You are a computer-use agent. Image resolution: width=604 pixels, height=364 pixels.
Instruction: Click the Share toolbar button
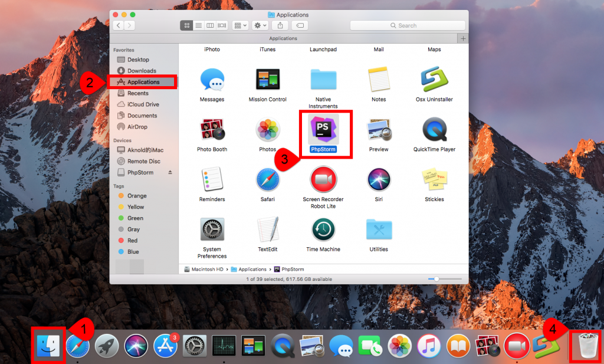point(280,25)
